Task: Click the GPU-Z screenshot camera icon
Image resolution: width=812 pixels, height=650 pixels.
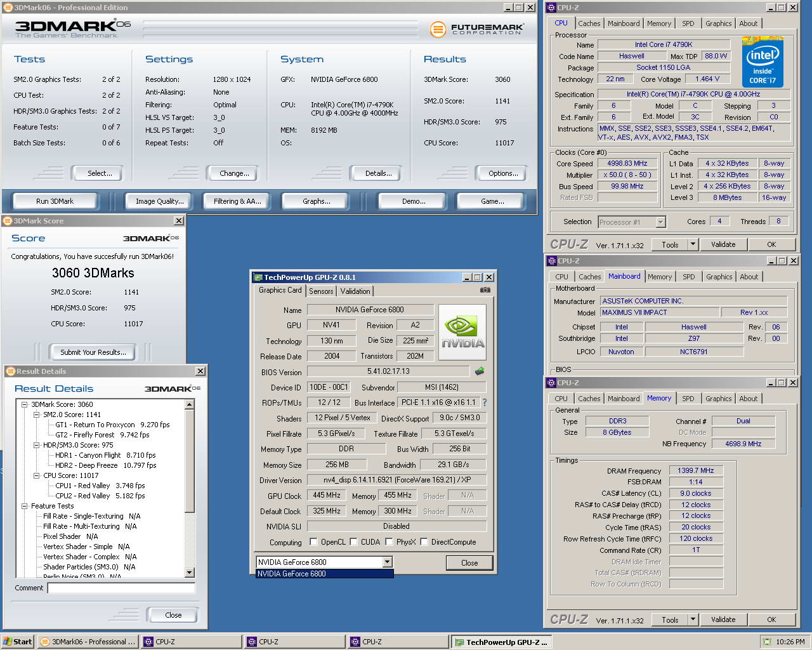Action: point(485,290)
